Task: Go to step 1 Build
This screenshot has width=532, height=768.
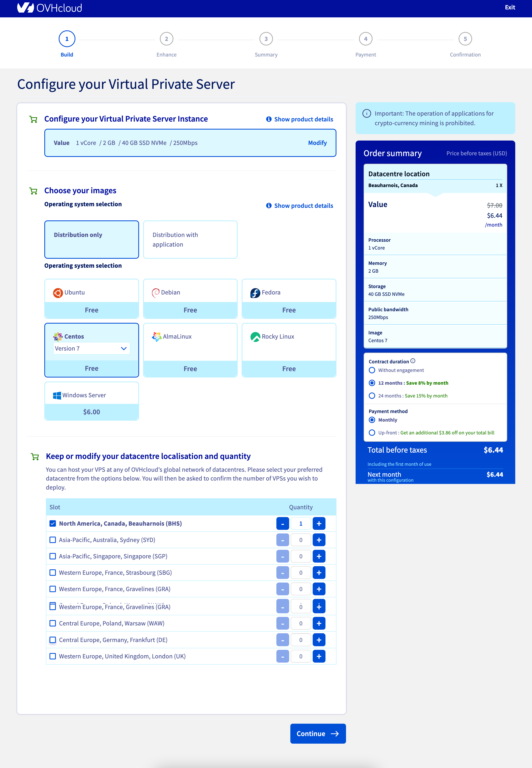Action: [67, 39]
